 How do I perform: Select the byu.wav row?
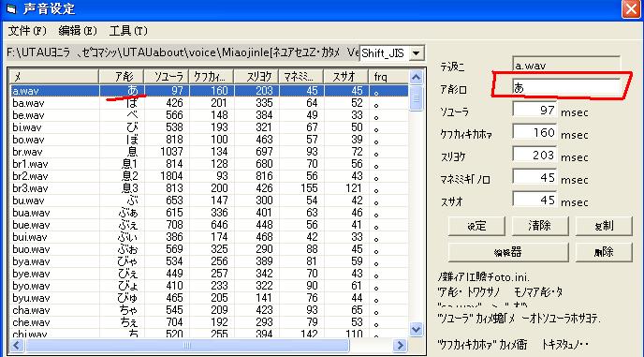pos(209,298)
